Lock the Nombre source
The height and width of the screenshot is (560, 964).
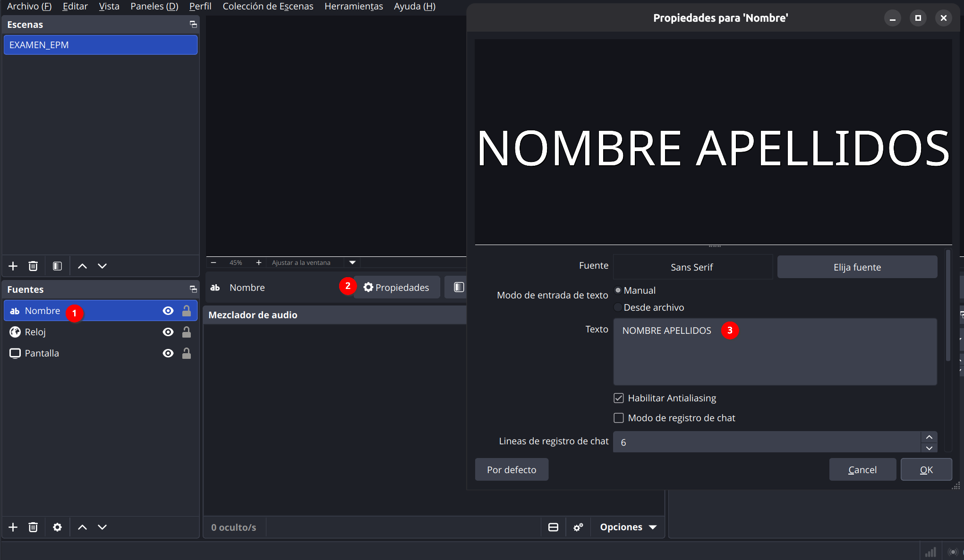coord(187,311)
